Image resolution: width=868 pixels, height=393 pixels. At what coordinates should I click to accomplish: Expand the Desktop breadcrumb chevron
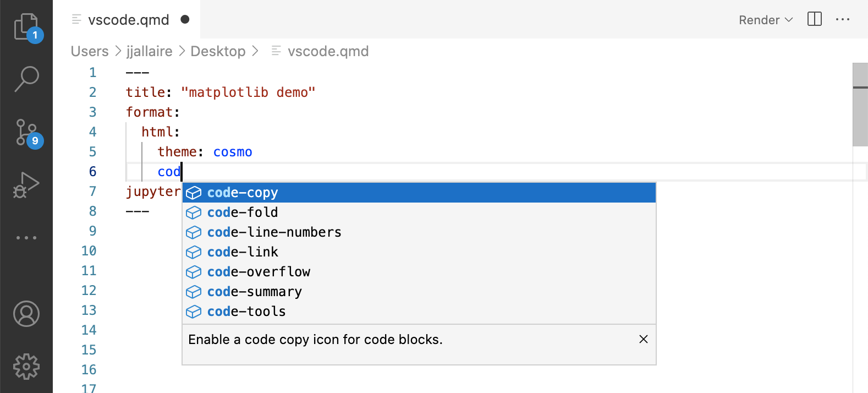(256, 51)
